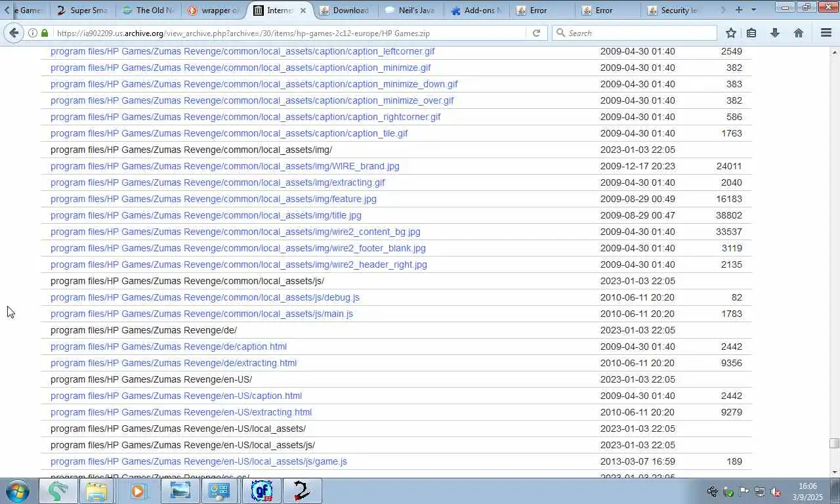Open the Windows Start orb
Viewport: 840px width, 504px height.
[x=18, y=491]
